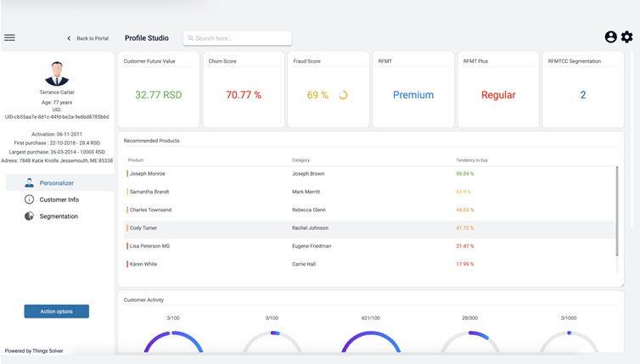Focus the Search here field
The image size is (640, 364).
click(x=238, y=38)
